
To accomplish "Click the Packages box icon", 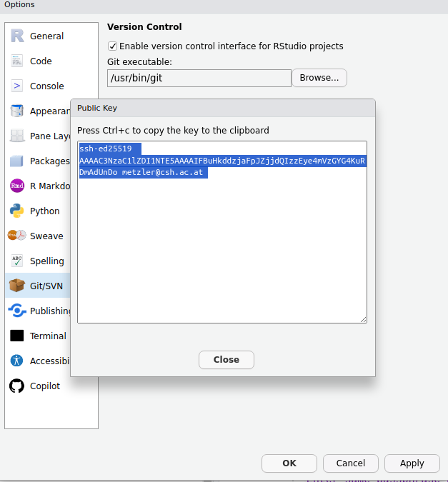I will [17, 161].
